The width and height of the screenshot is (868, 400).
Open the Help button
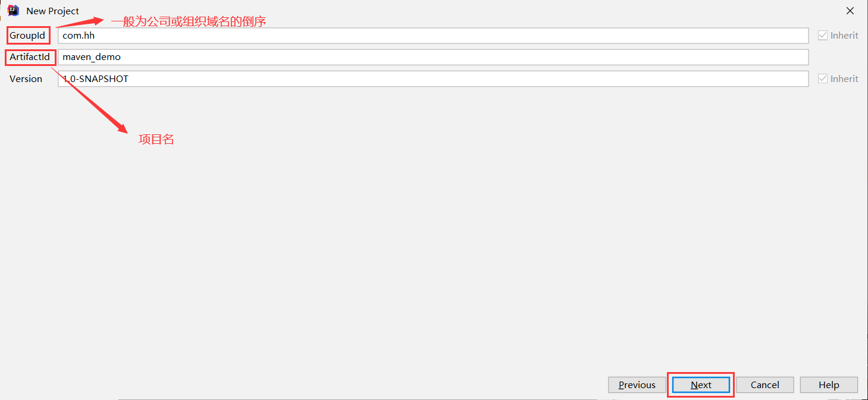pyautogui.click(x=829, y=385)
